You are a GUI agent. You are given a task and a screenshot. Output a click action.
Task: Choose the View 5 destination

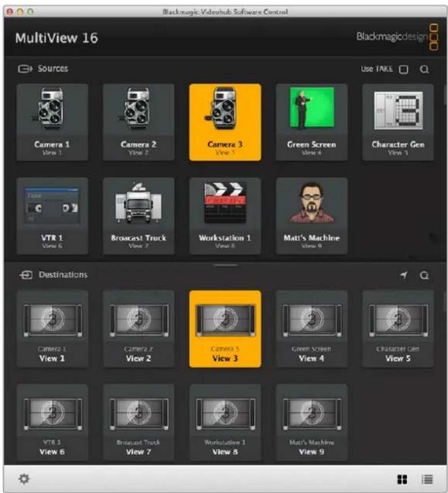pos(398,329)
